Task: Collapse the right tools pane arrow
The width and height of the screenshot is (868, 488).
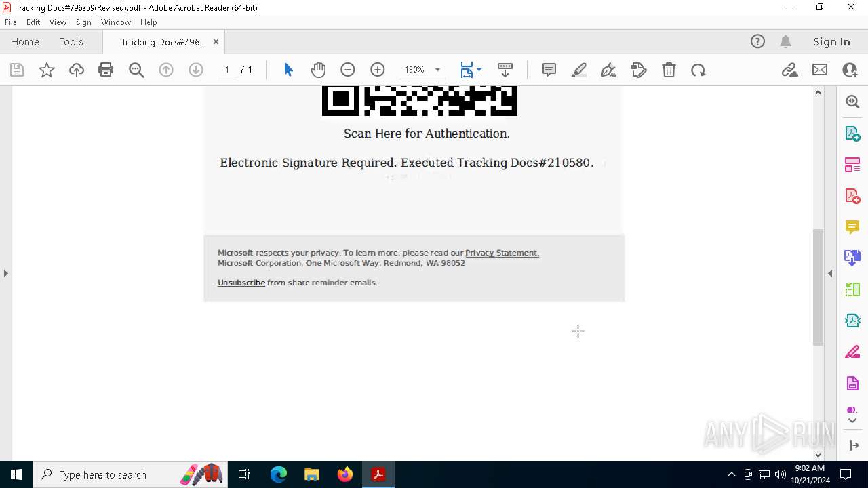Action: [x=830, y=273]
